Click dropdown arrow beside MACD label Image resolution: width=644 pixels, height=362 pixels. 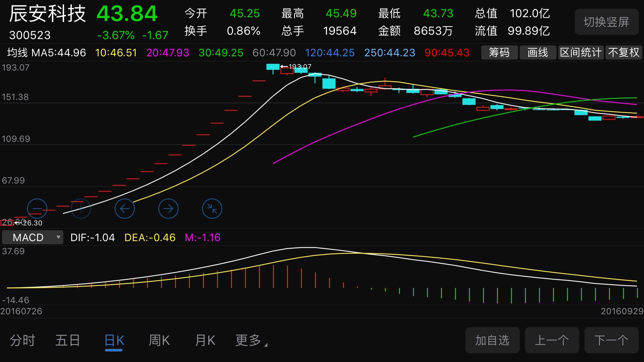58,237
